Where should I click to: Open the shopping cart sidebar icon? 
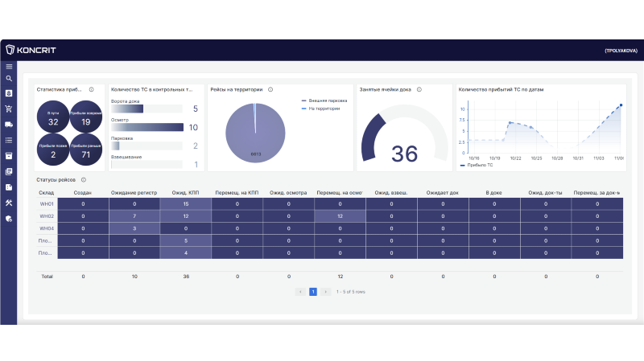pyautogui.click(x=9, y=109)
